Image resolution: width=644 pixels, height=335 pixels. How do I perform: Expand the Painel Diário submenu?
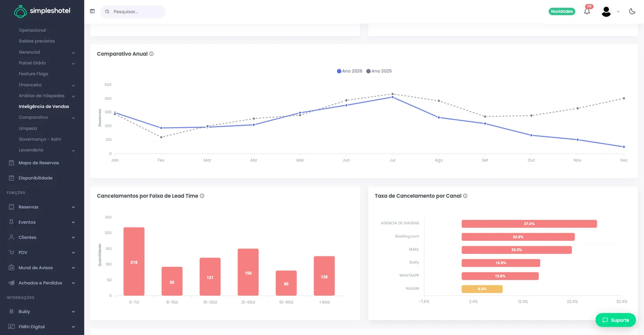(73, 64)
